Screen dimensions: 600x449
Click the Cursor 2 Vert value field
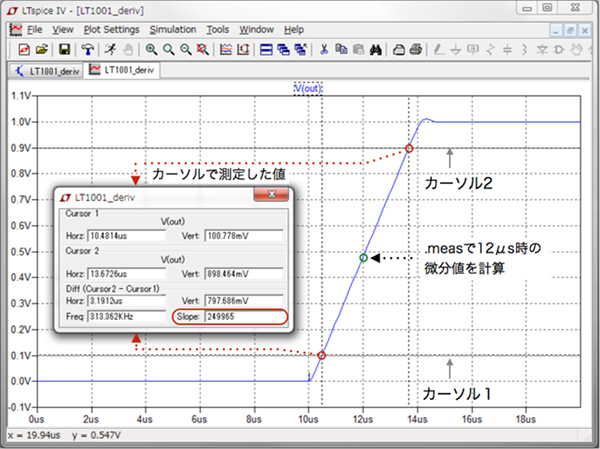[x=245, y=275]
